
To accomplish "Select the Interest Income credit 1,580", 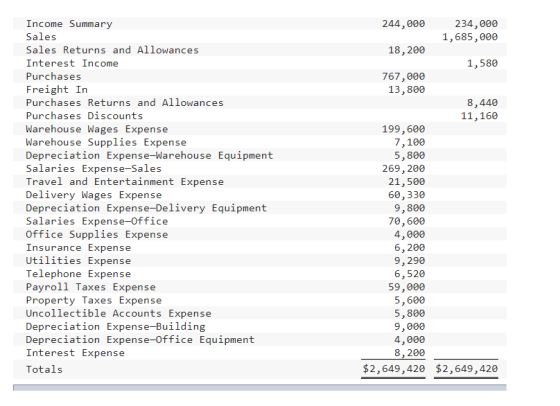I will tap(482, 63).
